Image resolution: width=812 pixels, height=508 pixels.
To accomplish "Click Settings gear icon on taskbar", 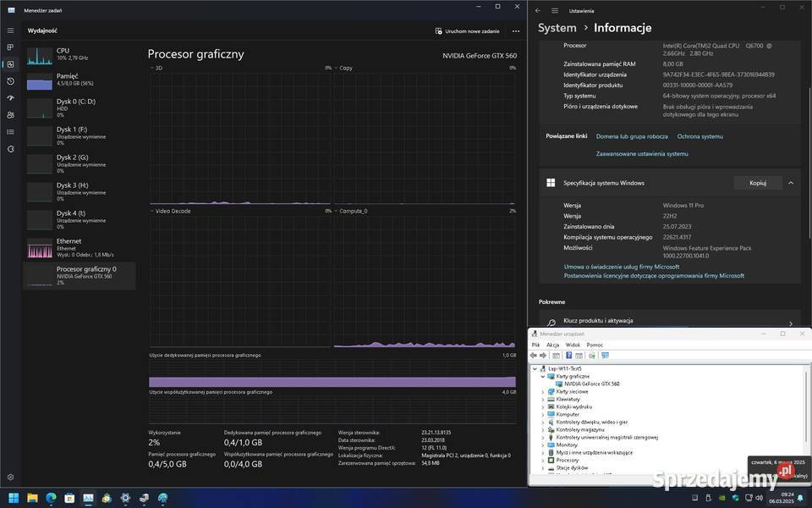I will coord(125,498).
